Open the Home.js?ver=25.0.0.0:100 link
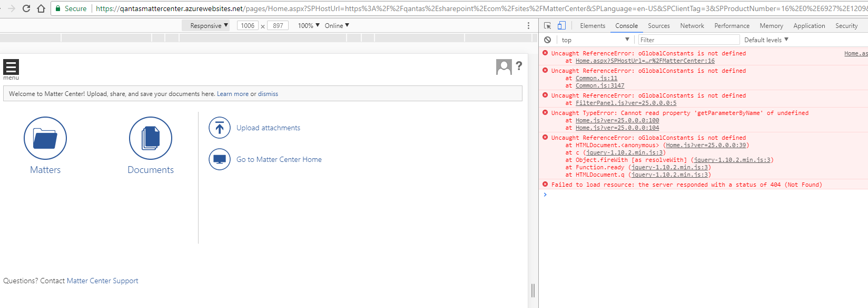This screenshot has width=868, height=308. pyautogui.click(x=617, y=120)
